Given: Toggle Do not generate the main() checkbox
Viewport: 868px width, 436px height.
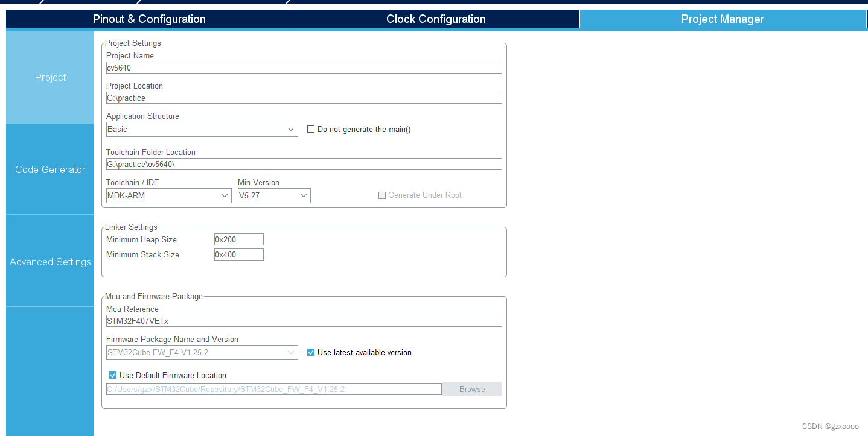Looking at the screenshot, I should (x=311, y=129).
